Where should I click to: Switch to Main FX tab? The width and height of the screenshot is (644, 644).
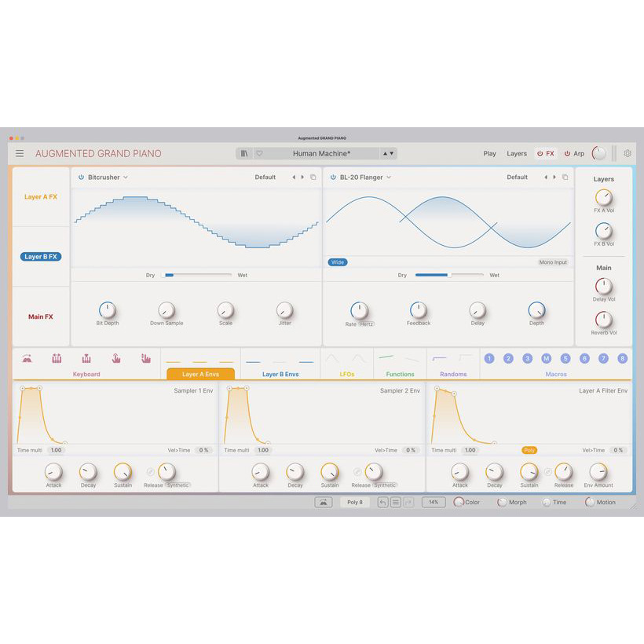pyautogui.click(x=41, y=317)
